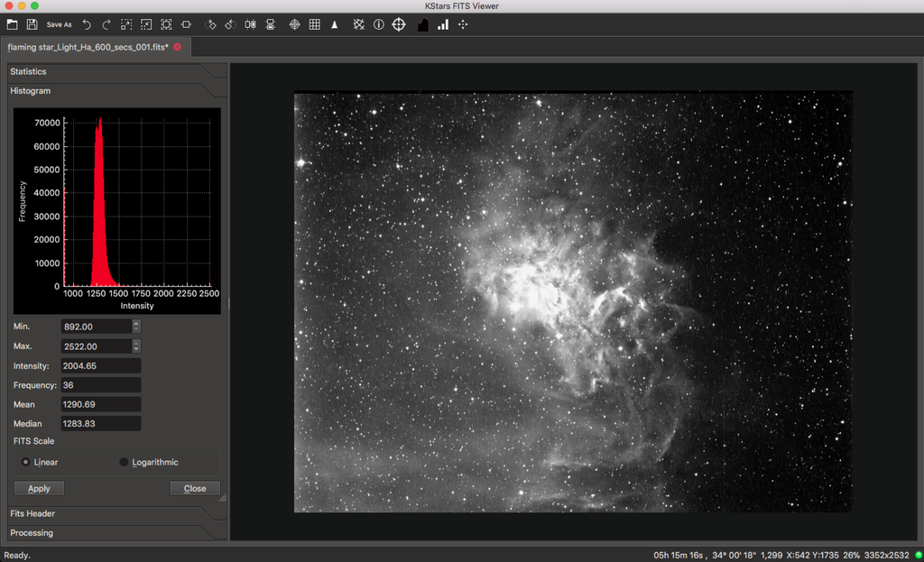Flip the image vertically
924x562 pixels.
(x=271, y=24)
